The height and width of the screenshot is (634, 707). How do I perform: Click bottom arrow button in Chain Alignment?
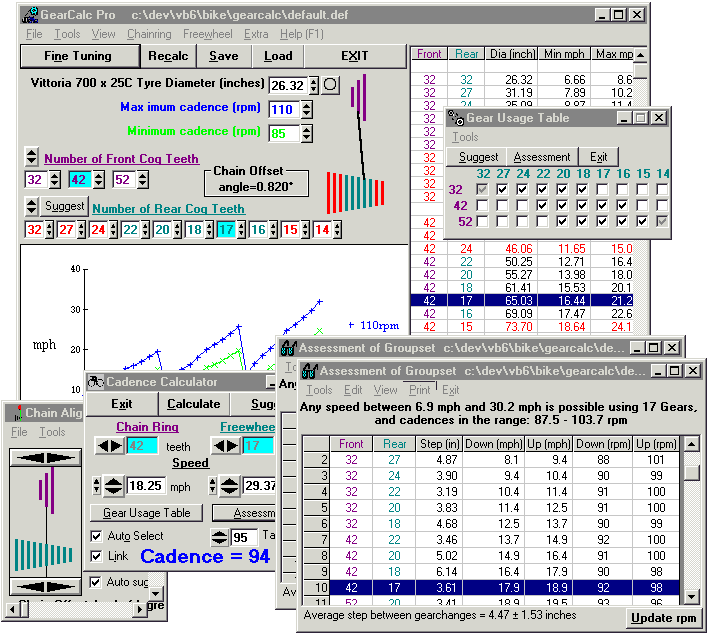tap(46, 586)
